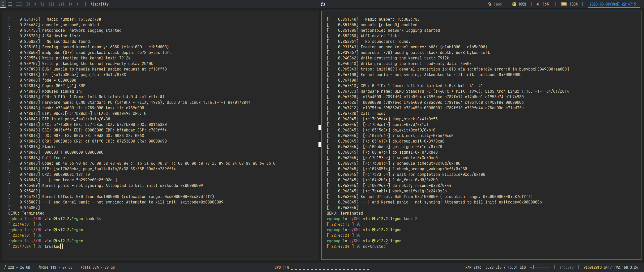Click 'wait_for_completion_killable' trace line
The width and height of the screenshot is (644, 272).
406,174
